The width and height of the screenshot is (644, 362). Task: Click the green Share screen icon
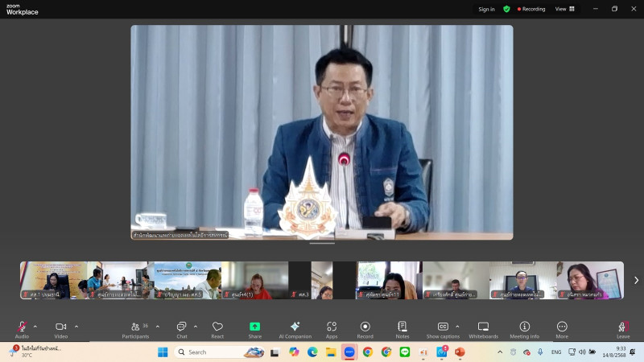click(255, 327)
